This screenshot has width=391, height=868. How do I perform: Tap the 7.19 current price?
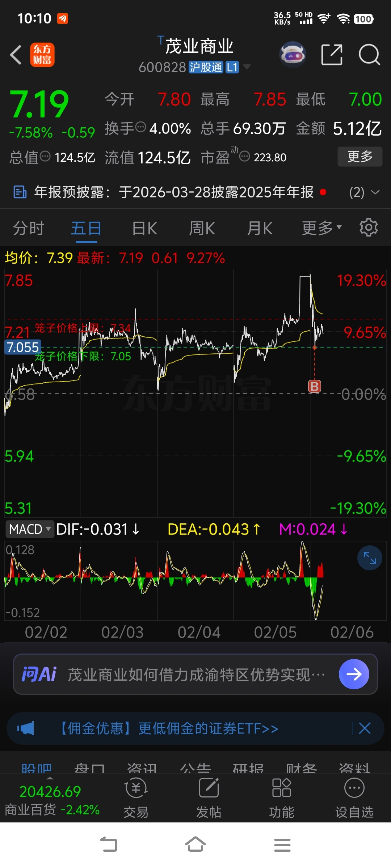click(39, 104)
